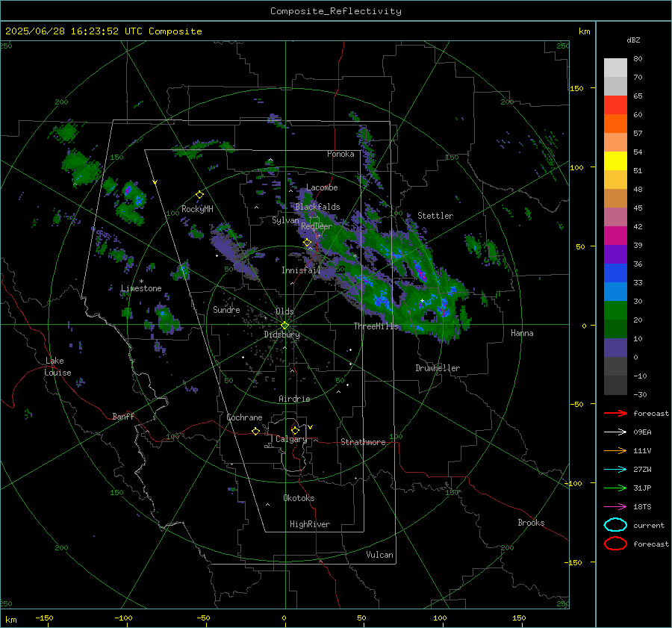Click the strongest magenta storm cell west of Stettler-Hanna
672x628 pixels.
(x=422, y=275)
